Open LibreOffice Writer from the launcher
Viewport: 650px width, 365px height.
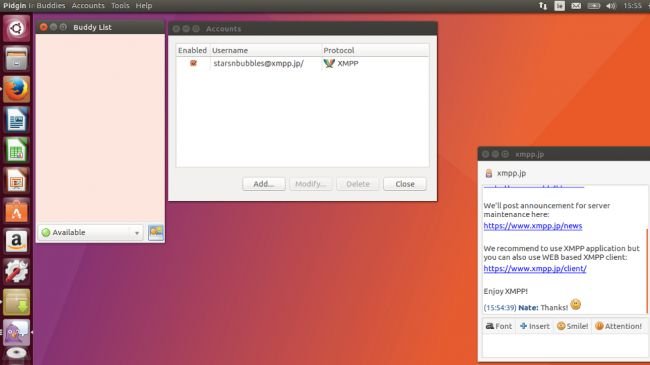(x=17, y=120)
